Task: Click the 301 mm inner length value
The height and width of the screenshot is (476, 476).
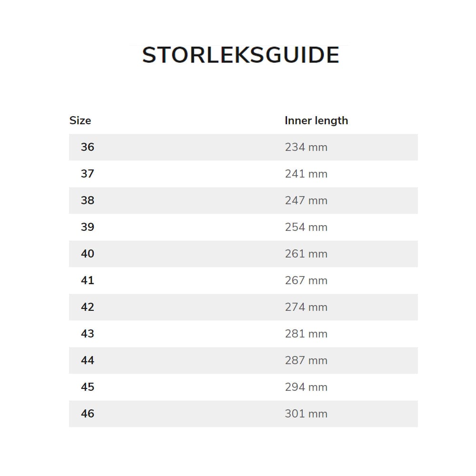Action: click(306, 414)
